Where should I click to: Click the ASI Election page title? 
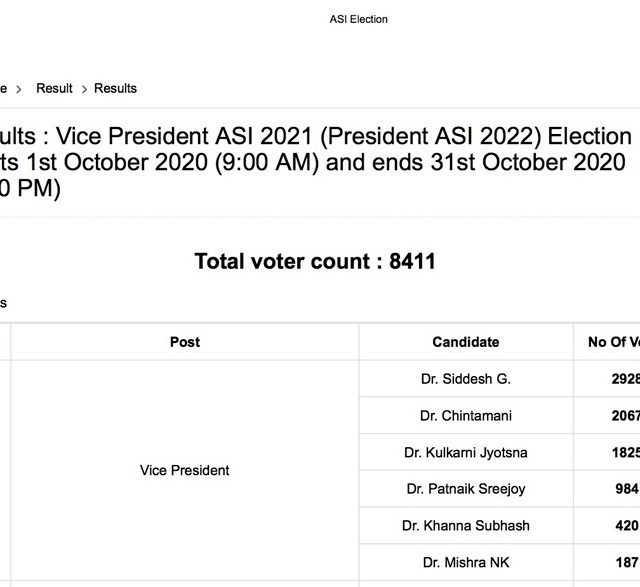coord(358,19)
